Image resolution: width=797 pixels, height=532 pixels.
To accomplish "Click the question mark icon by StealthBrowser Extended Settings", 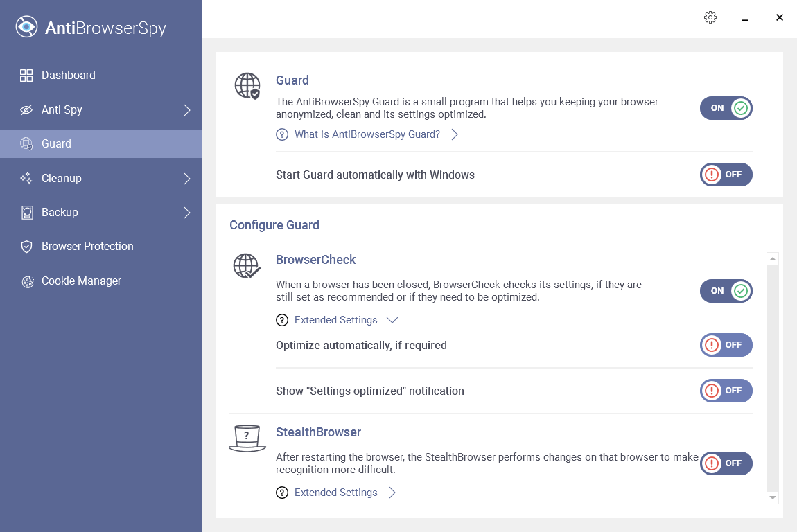I will click(282, 493).
